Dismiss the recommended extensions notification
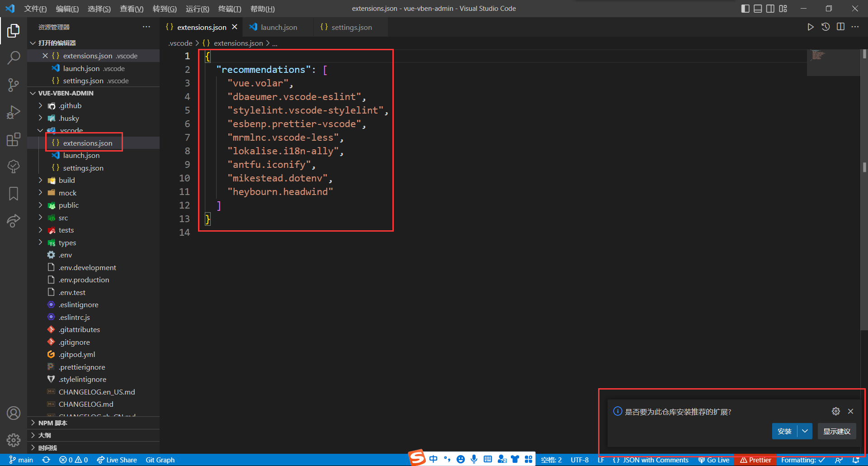868x466 pixels. coord(850,411)
